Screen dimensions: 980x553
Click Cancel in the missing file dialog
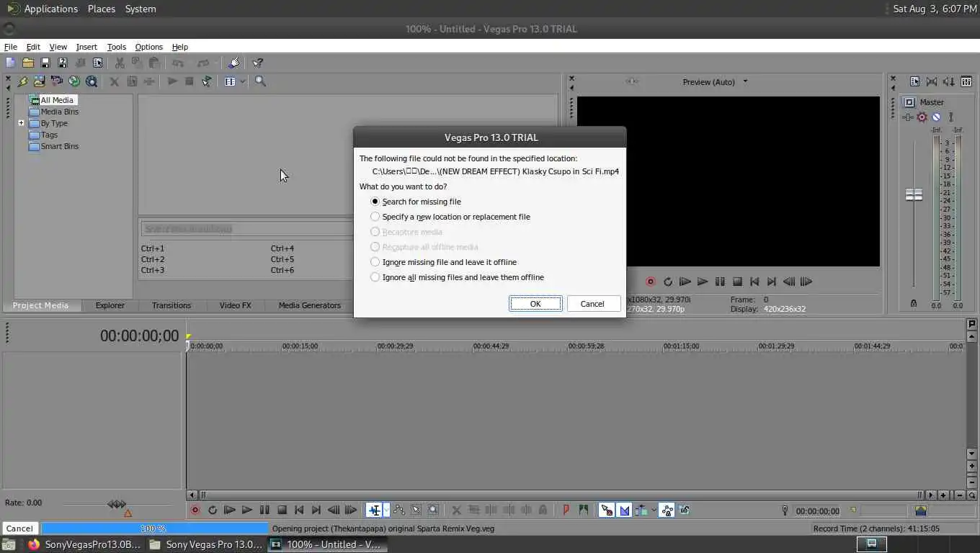point(592,304)
